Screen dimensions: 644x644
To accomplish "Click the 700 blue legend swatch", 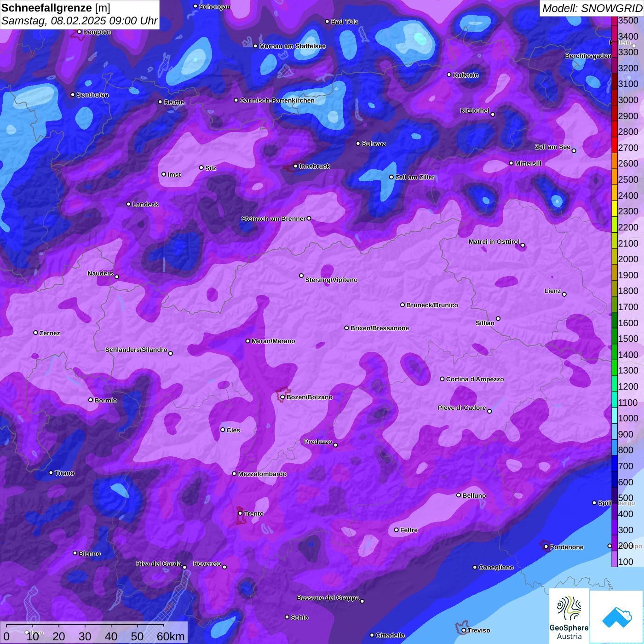I will (614, 463).
